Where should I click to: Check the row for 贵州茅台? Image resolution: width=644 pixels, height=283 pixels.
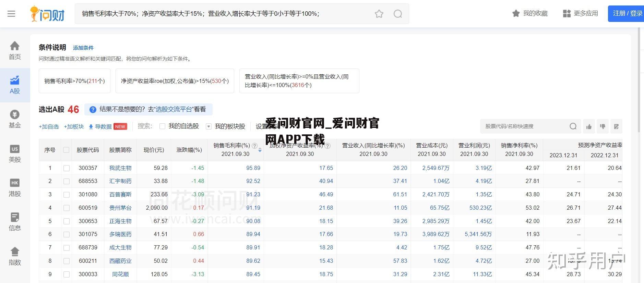(x=67, y=208)
